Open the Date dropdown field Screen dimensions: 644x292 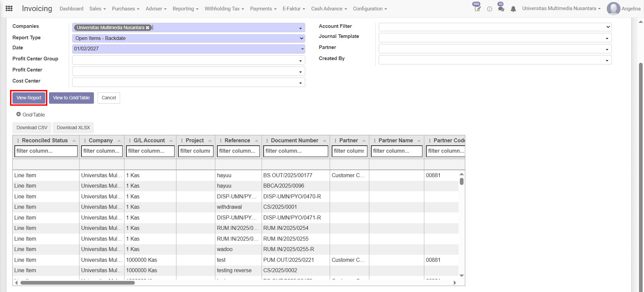188,49
